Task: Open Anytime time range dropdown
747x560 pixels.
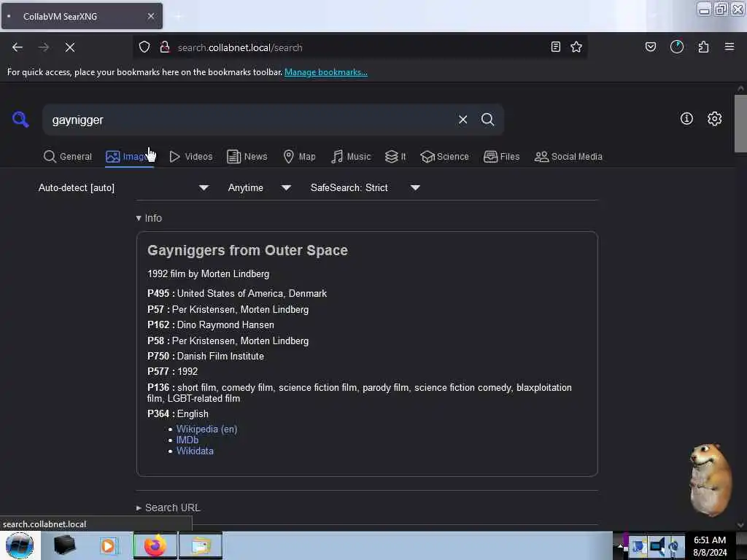Action: point(259,187)
